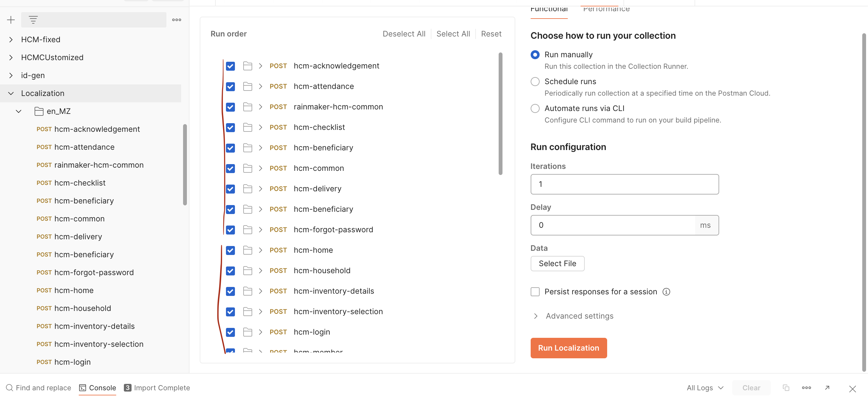Uncheck hcm-attendance in run order

(x=230, y=87)
